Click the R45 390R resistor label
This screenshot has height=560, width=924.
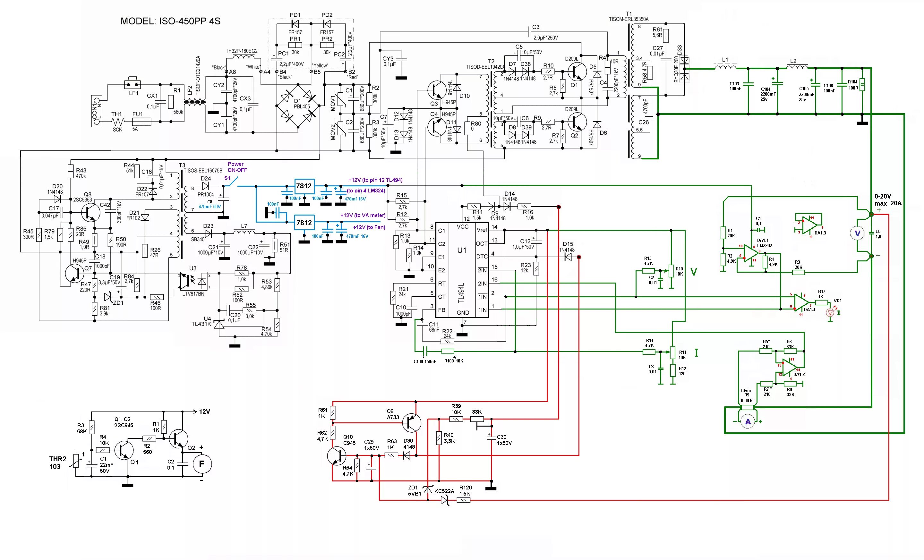coord(28,234)
